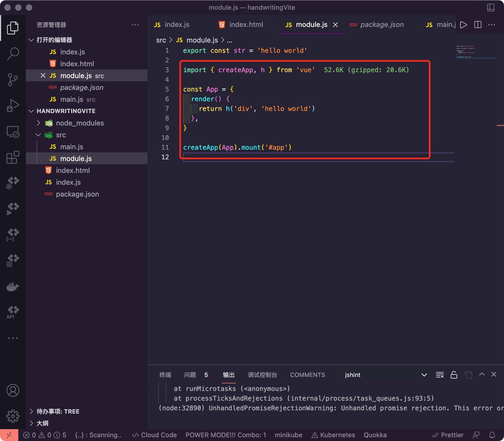Maximize the bottom panel
This screenshot has width=504, height=441.
pos(482,374)
